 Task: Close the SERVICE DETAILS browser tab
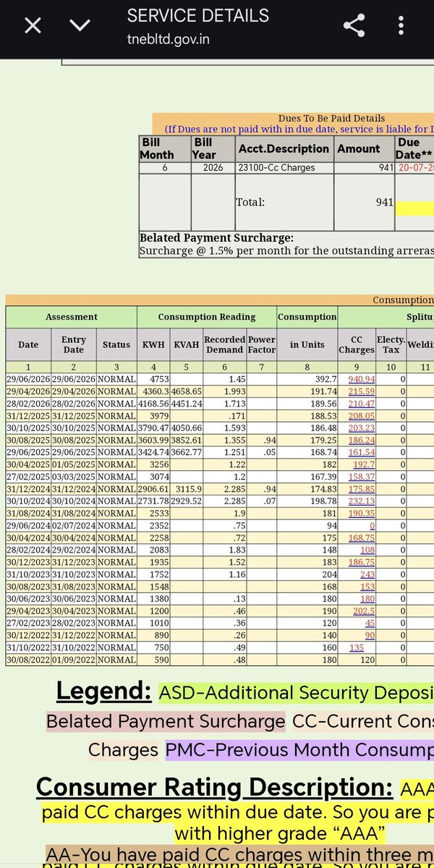33,27
